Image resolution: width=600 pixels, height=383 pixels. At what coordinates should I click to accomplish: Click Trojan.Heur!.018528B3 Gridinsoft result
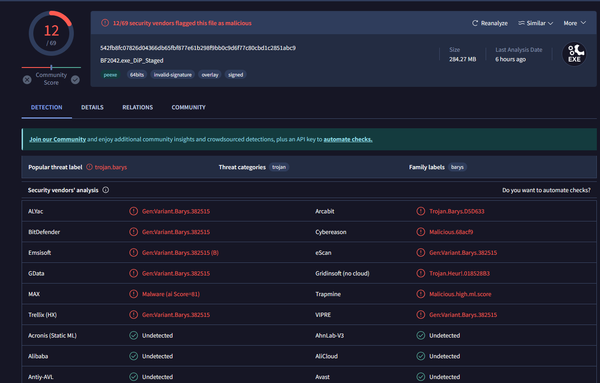[x=459, y=273]
